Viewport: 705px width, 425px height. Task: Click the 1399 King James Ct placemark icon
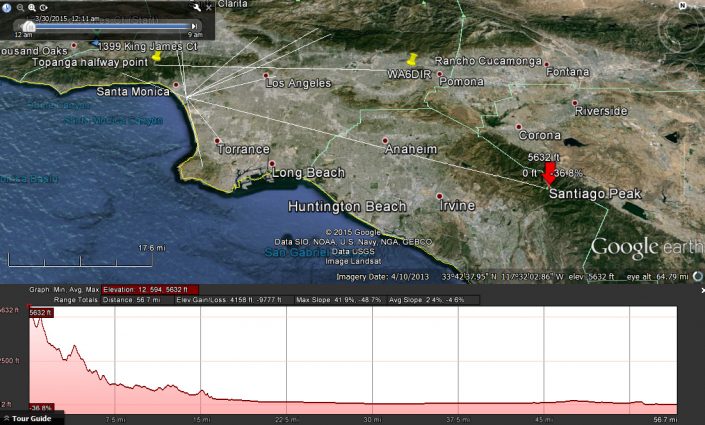pos(94,43)
